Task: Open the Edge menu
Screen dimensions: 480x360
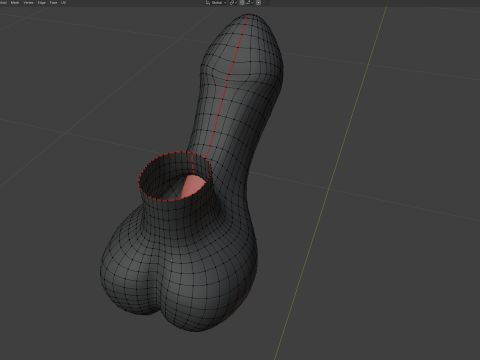Action: [42, 2]
